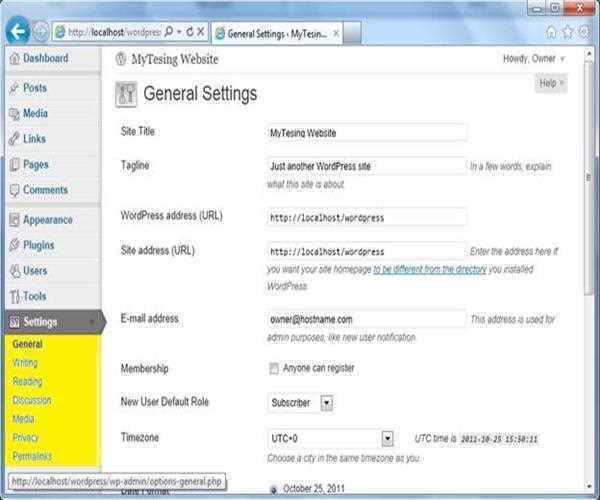Click into the Site Title text field
The height and width of the screenshot is (500, 600).
coord(366,132)
